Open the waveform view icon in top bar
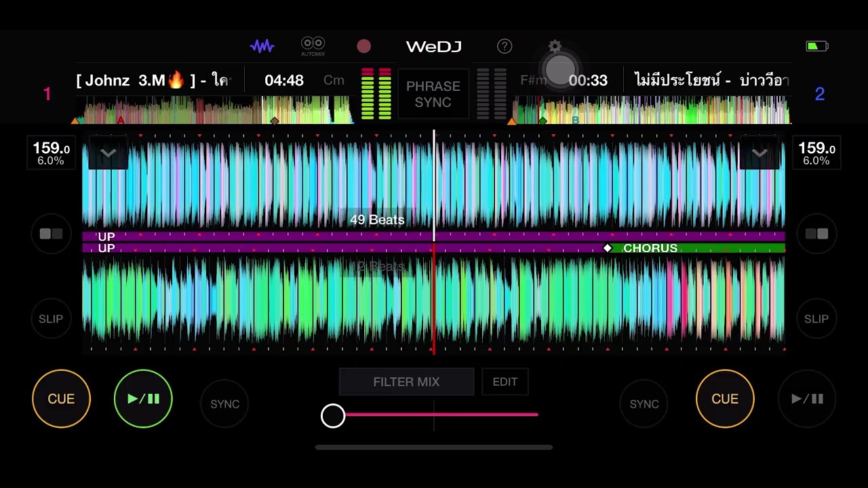The height and width of the screenshot is (488, 868). pyautogui.click(x=262, y=46)
